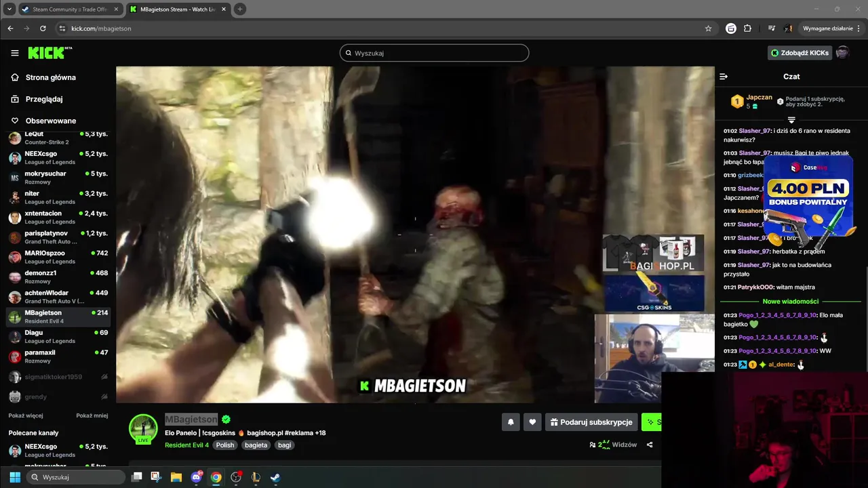Image resolution: width=868 pixels, height=488 pixels.
Task: Open offline sigmatiktoker1959 channel
Action: [x=58, y=377]
